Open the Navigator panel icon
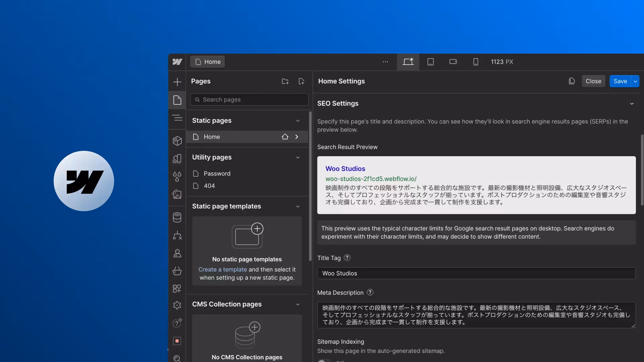 177,118
